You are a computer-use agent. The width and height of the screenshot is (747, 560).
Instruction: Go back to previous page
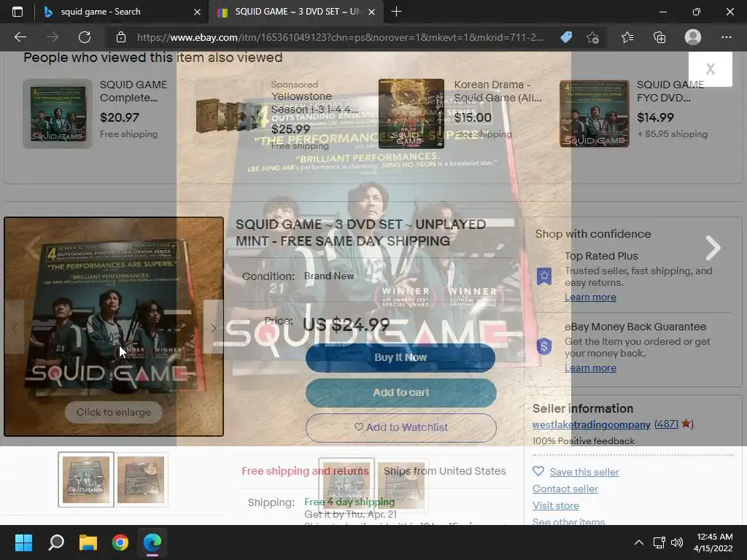20,37
